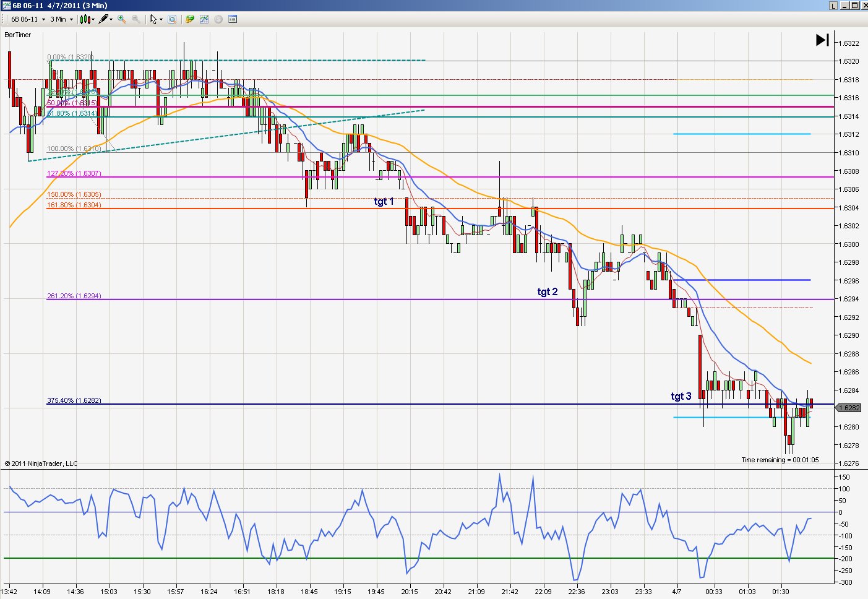Open the candlestick chart style menu
This screenshot has height=599, width=868.
[87, 19]
